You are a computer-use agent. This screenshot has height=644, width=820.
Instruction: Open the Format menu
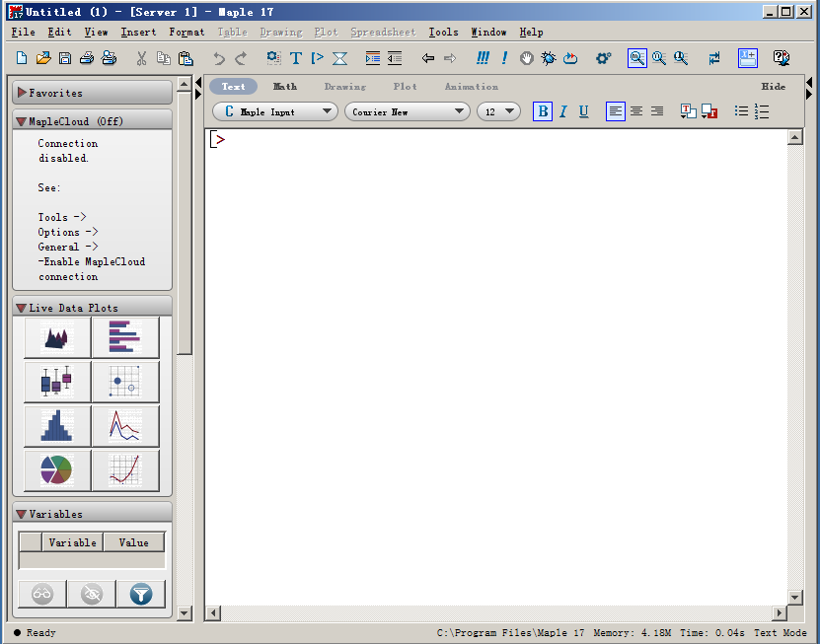point(186,32)
